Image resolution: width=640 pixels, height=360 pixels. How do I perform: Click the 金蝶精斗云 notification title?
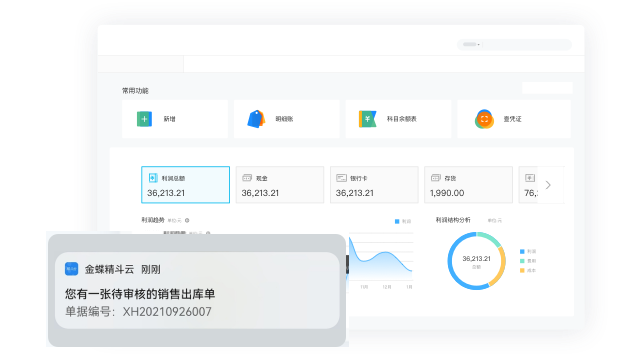click(x=109, y=269)
